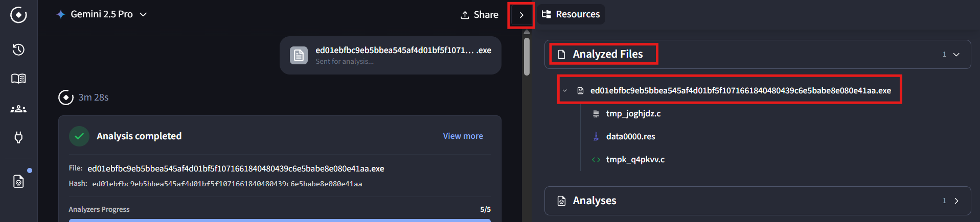Open the open-book library sidebar icon
This screenshot has width=980, height=222.
point(18,79)
